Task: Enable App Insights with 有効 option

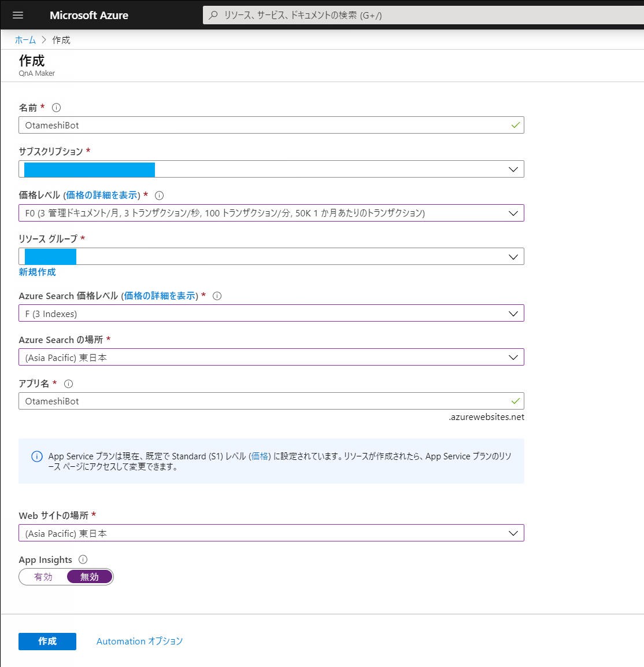Action: (43, 577)
